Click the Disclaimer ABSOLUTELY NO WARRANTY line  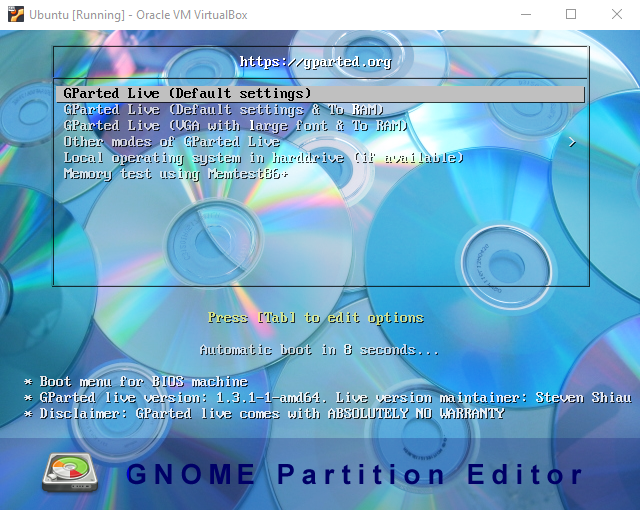(x=264, y=414)
